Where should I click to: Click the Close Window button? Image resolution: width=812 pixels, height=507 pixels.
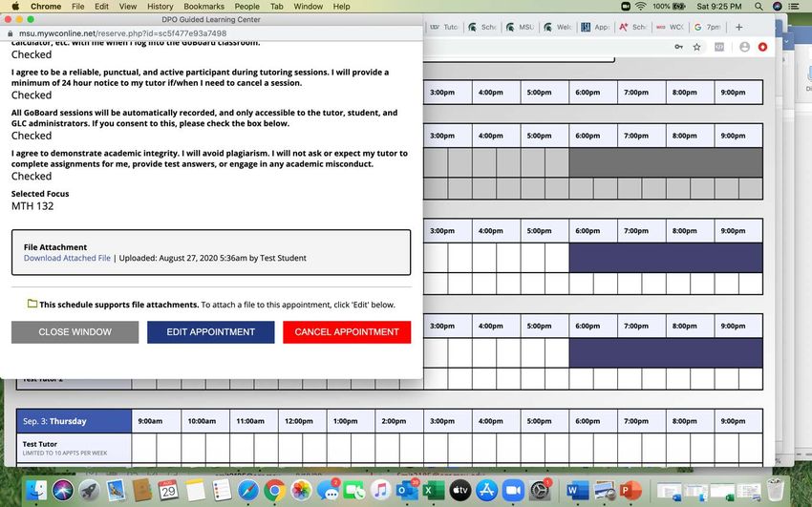75,332
